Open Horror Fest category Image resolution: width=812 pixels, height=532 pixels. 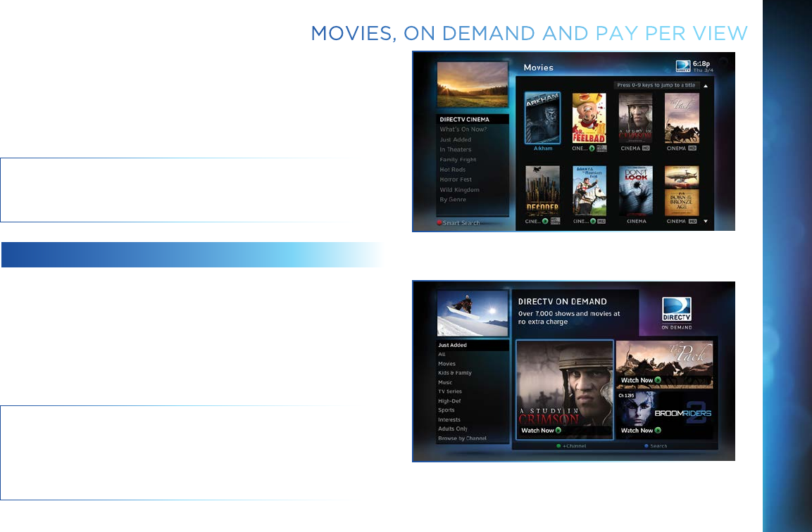456,179
